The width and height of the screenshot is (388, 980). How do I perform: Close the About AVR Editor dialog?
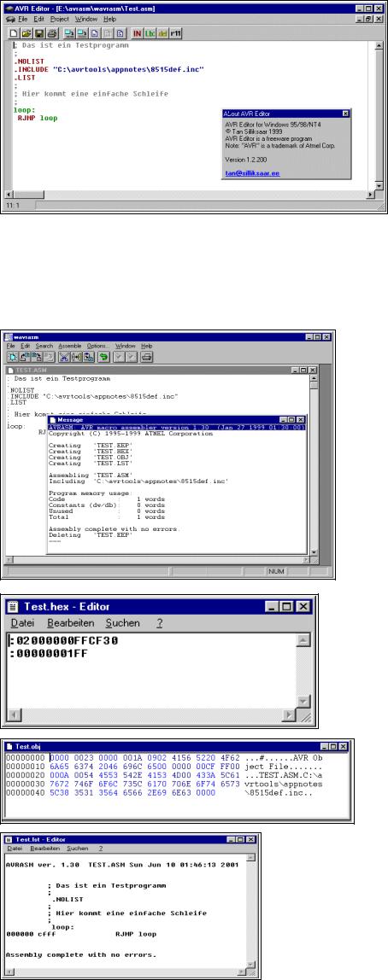tap(344, 114)
